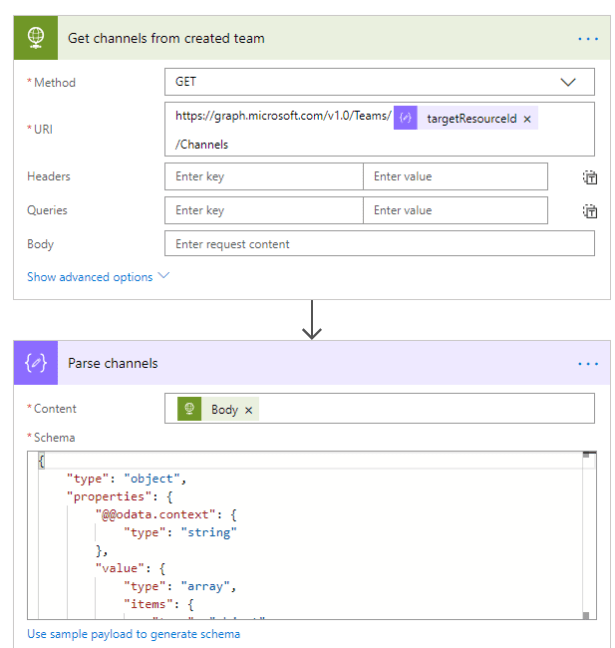This screenshot has width=615, height=648.
Task: Open the Method dropdown showing GET
Action: click(x=379, y=82)
